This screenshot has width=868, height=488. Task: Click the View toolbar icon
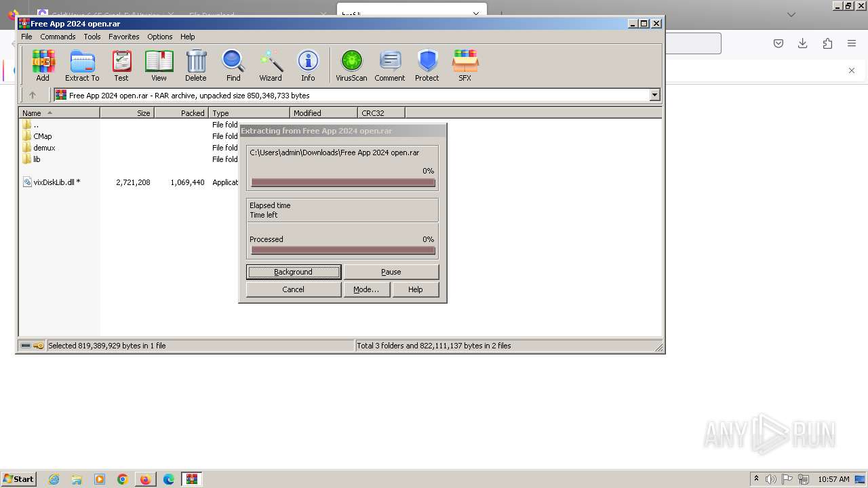(x=159, y=66)
